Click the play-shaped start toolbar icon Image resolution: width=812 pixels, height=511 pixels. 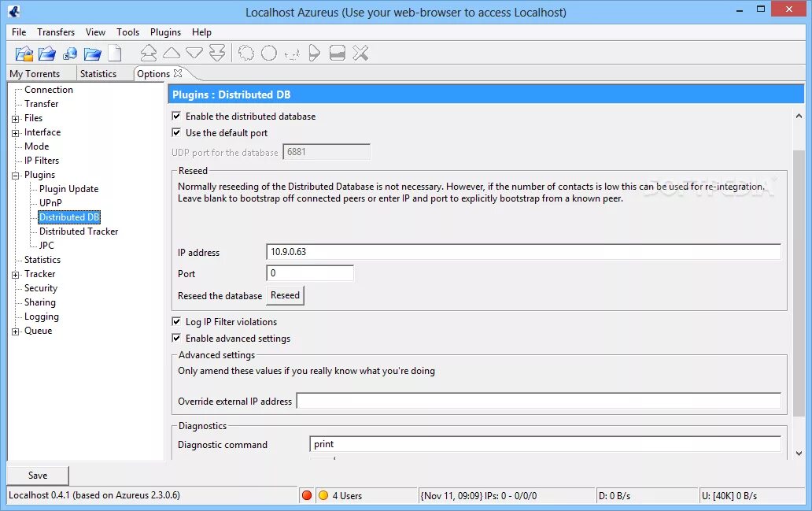point(315,53)
